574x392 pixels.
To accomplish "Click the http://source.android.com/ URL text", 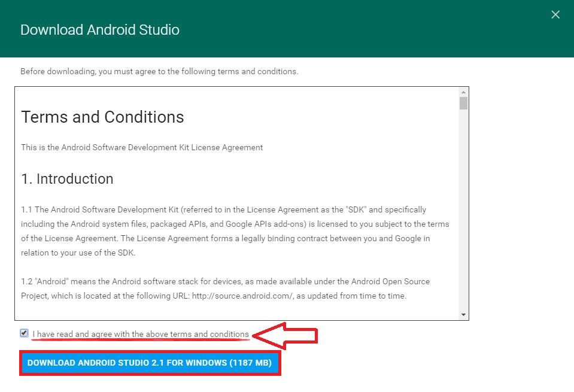I will tap(242, 296).
